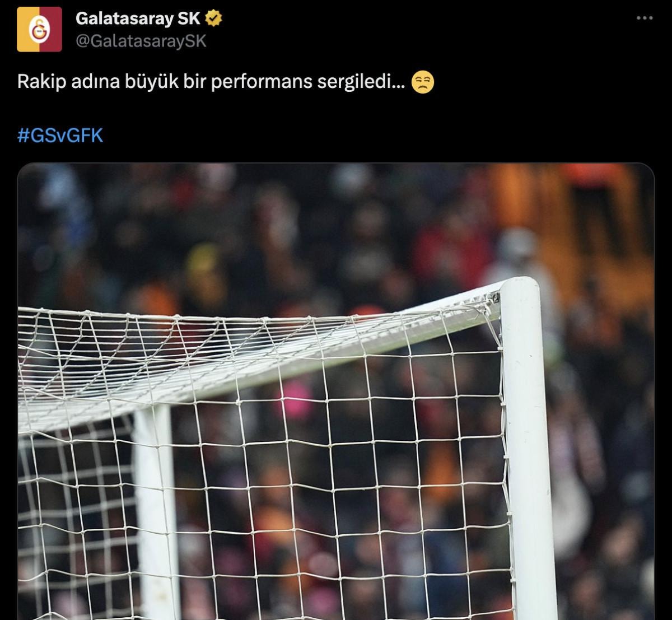The height and width of the screenshot is (620, 672).
Task: Open the #GSvGFK hashtag link
Action: coord(60,136)
